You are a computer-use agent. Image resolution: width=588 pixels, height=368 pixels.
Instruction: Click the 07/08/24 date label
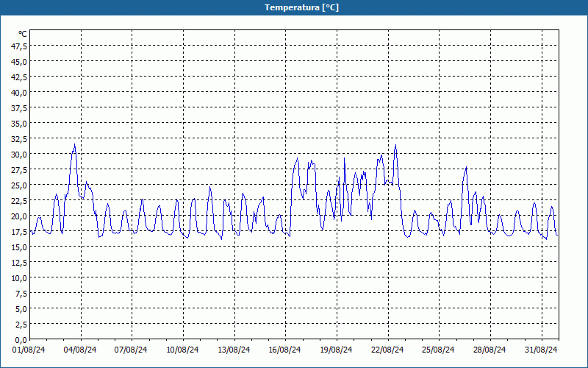[131, 350]
